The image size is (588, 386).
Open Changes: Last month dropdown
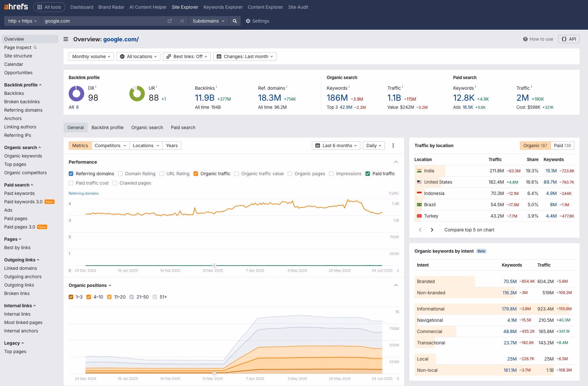point(245,56)
